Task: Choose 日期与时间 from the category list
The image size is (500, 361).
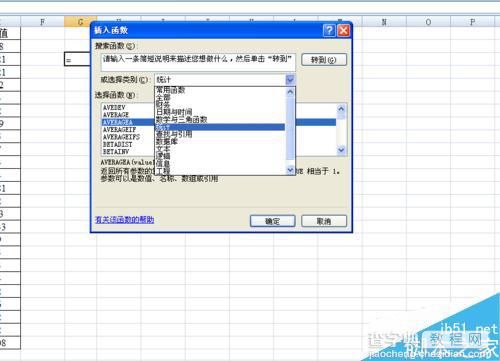Action: click(220, 112)
